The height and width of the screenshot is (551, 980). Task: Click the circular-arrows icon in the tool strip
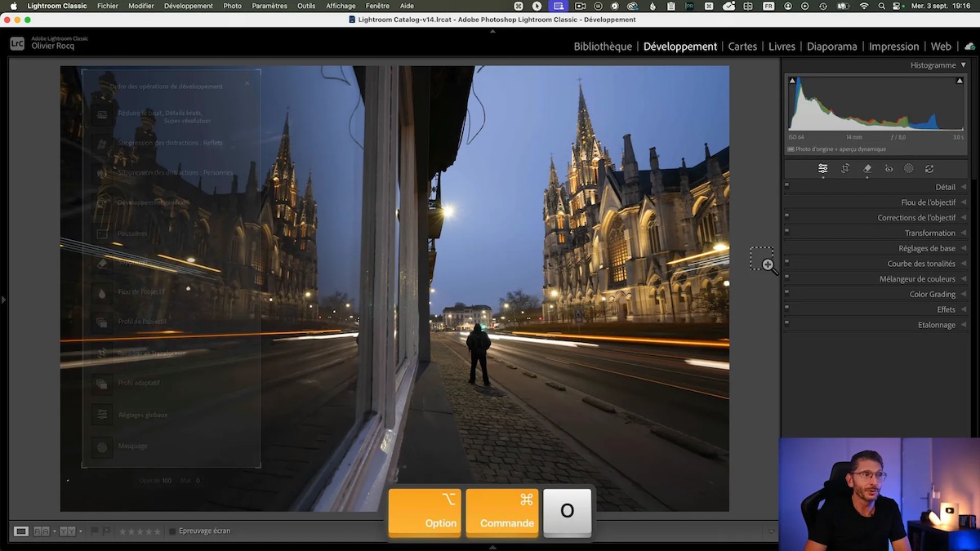(929, 169)
